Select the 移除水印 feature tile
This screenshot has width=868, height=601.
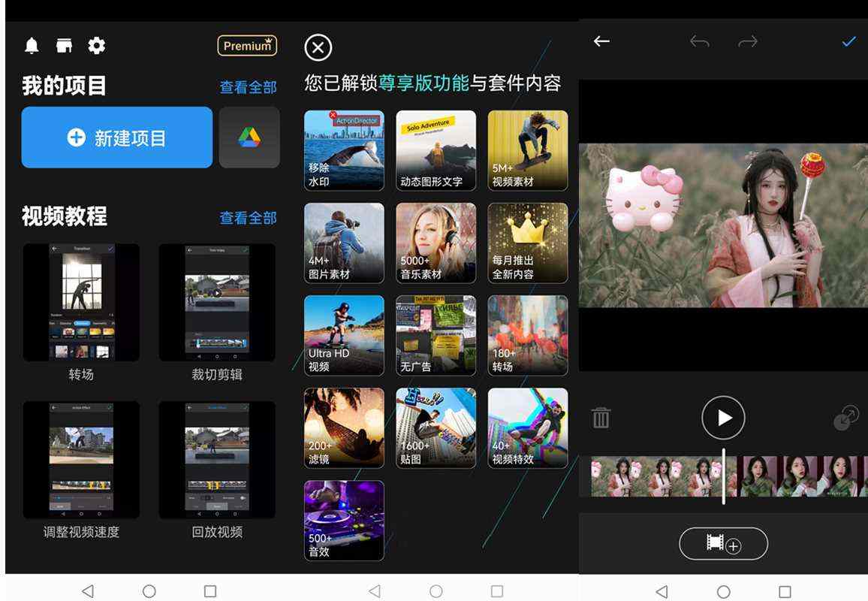pyautogui.click(x=344, y=150)
